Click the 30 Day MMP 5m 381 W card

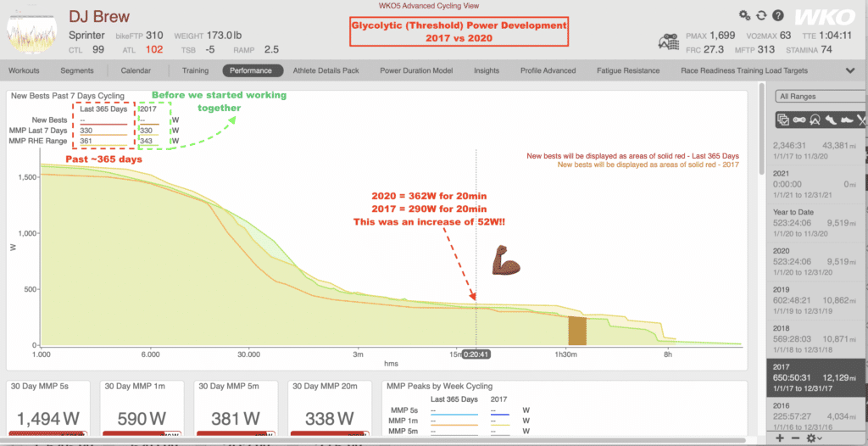coord(236,409)
